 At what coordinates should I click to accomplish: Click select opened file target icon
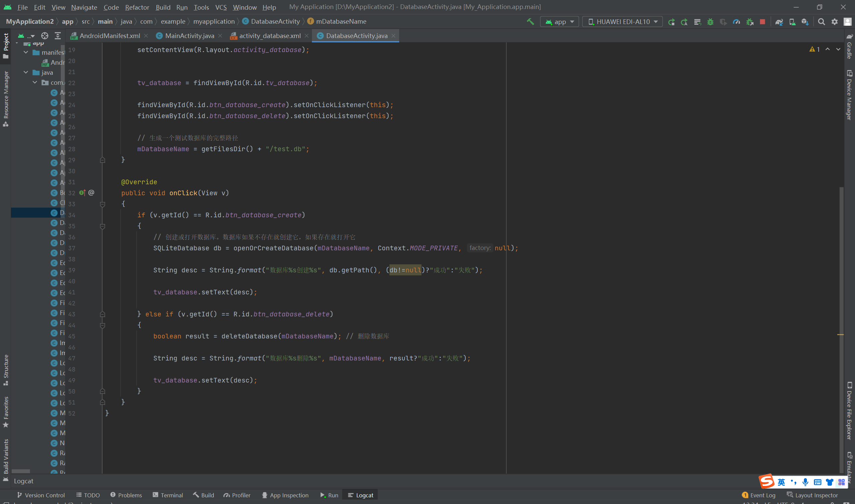pos(44,36)
